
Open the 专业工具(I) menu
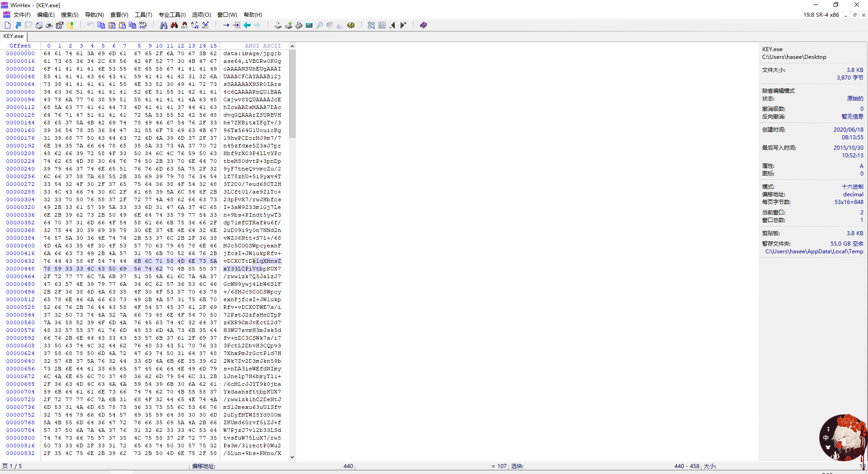point(172,15)
